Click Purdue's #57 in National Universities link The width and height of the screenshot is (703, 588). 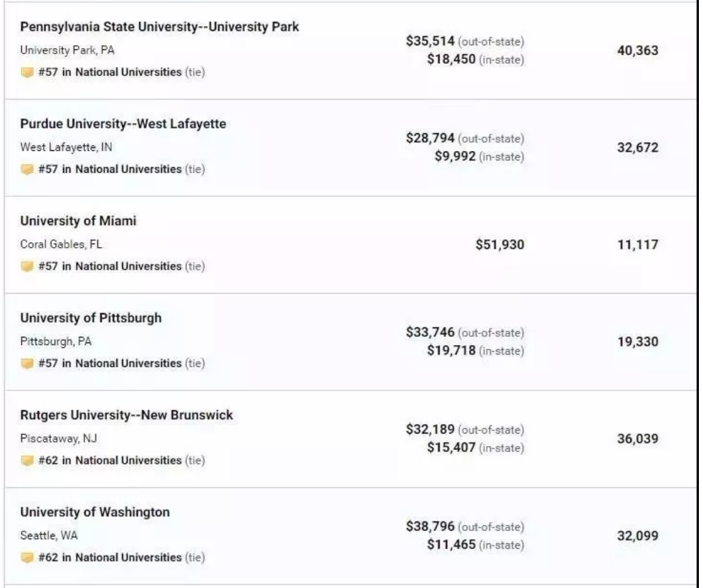(x=110, y=169)
